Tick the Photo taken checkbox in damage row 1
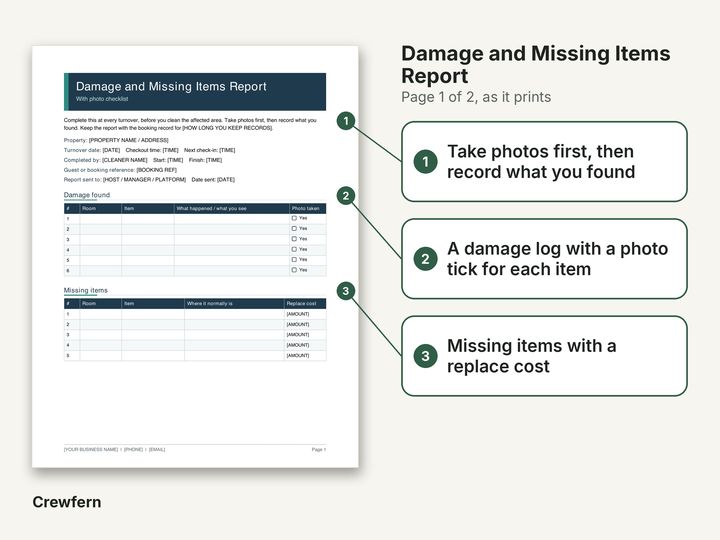This screenshot has width=720, height=540. point(294,218)
